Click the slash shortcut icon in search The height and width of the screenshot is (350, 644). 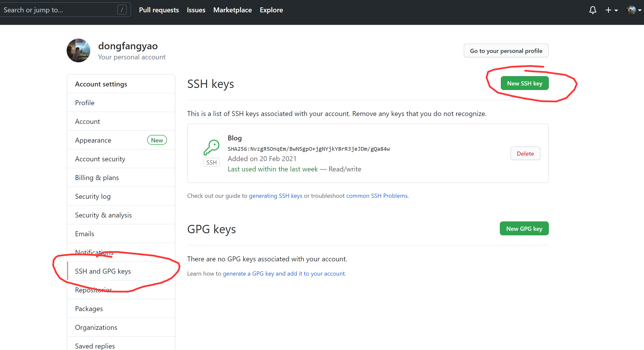[122, 10]
